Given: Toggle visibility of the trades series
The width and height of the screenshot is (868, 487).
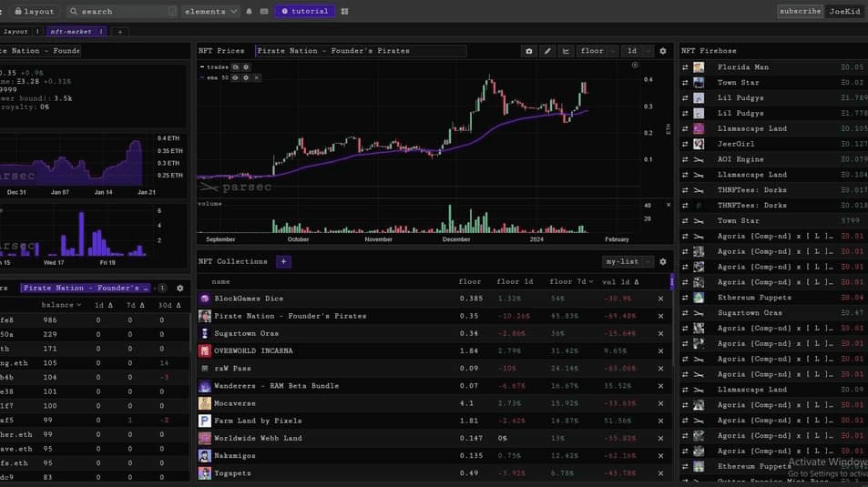Looking at the screenshot, I should click(235, 67).
